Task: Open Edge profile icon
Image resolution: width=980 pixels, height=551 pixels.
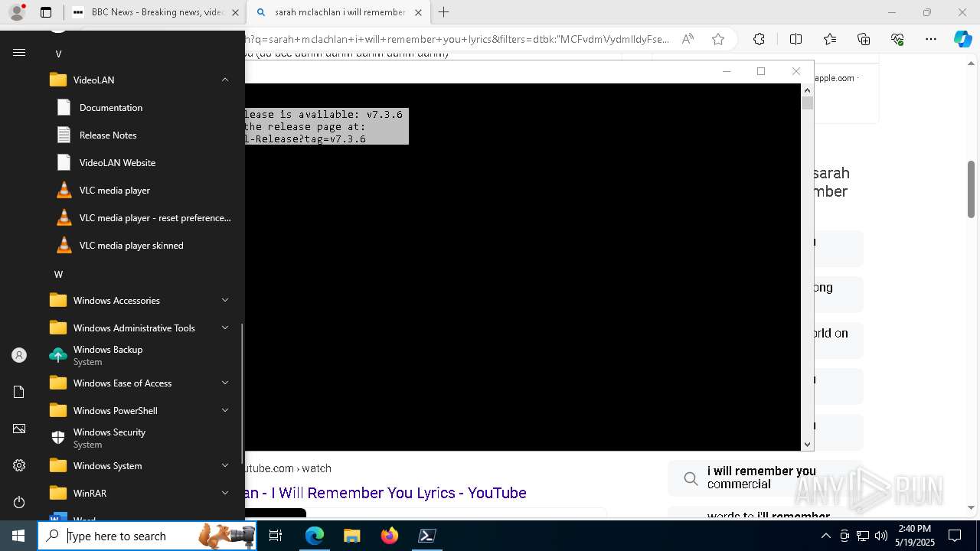Action: click(x=17, y=12)
